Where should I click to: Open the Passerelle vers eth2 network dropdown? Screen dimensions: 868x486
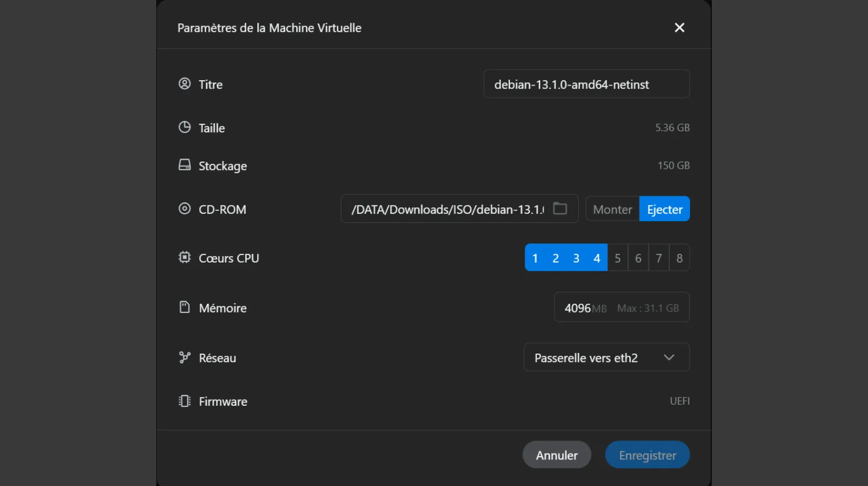coord(607,357)
